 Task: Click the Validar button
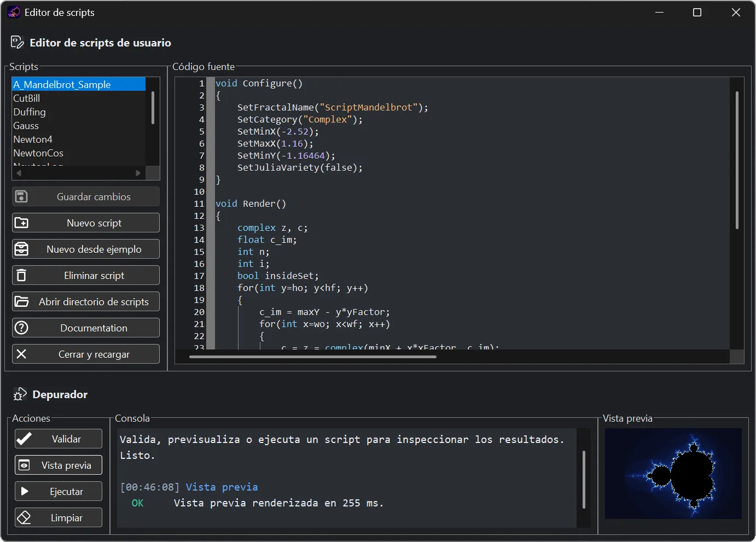pos(59,439)
